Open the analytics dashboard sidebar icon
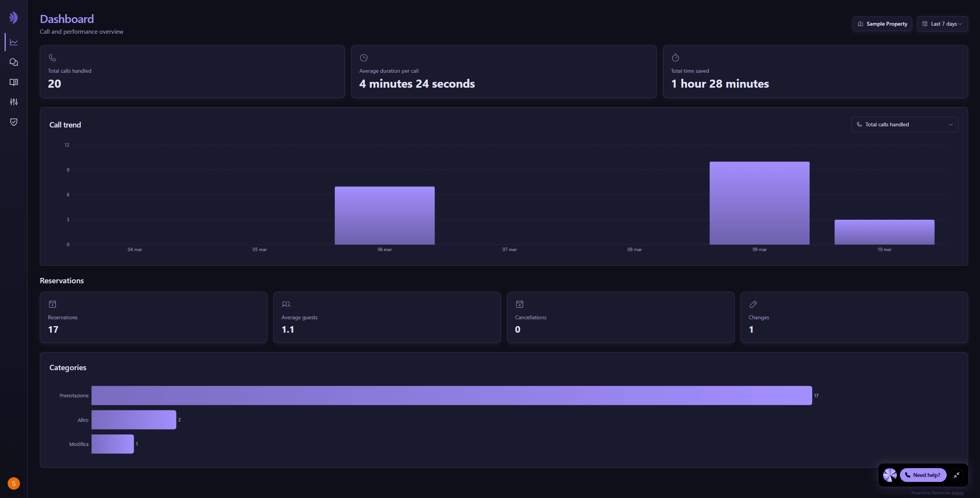 point(14,42)
